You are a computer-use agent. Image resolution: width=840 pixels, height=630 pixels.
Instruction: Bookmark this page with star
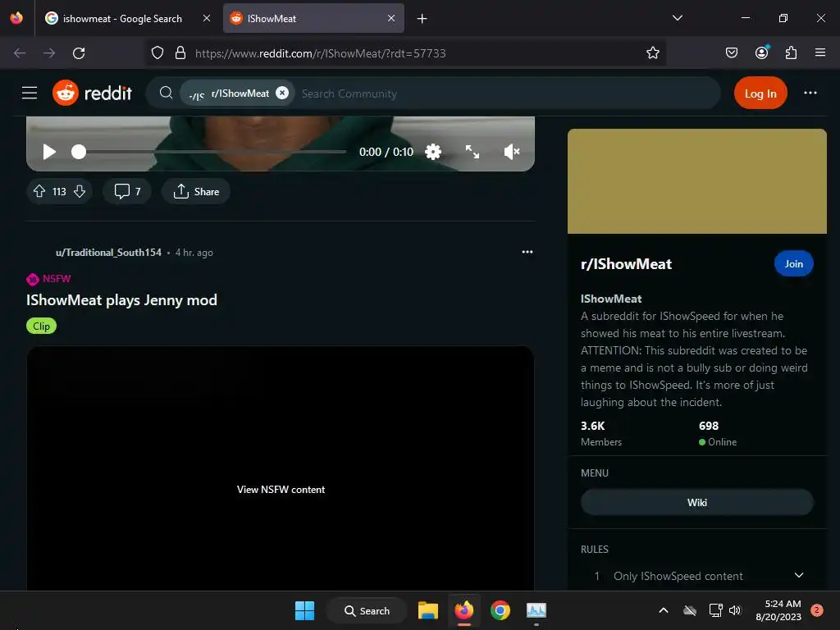point(652,53)
